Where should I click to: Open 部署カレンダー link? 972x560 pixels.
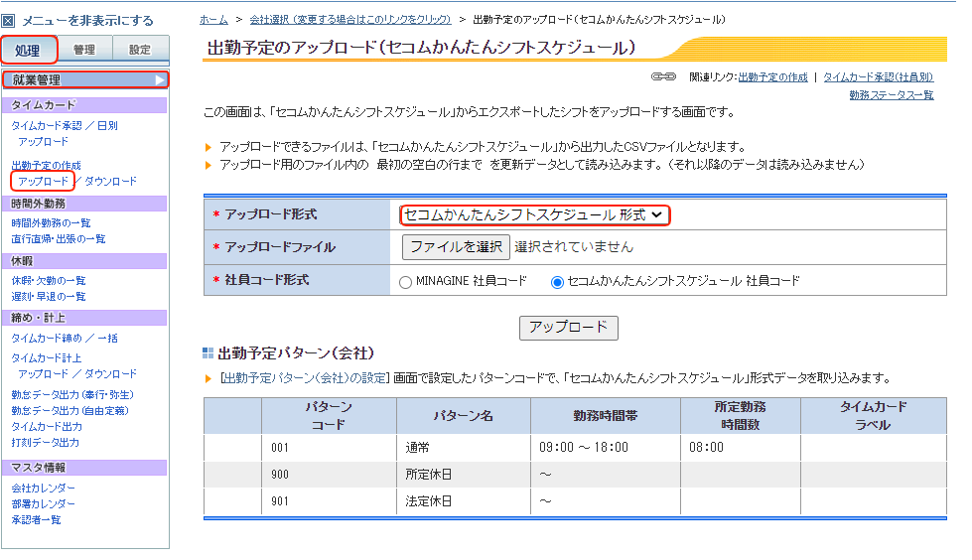tap(44, 503)
